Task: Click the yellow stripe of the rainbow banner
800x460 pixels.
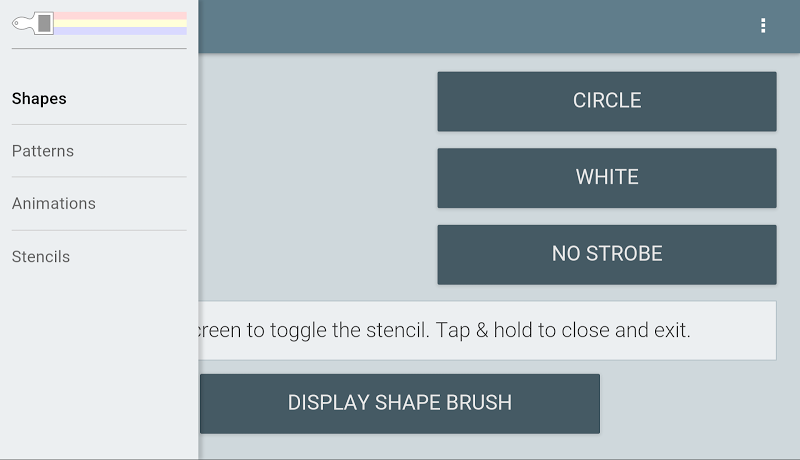Action: point(120,23)
